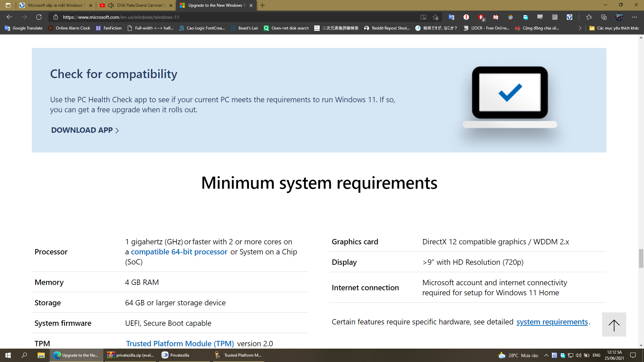
Task: Open the battery status tray icon
Action: [587, 355]
